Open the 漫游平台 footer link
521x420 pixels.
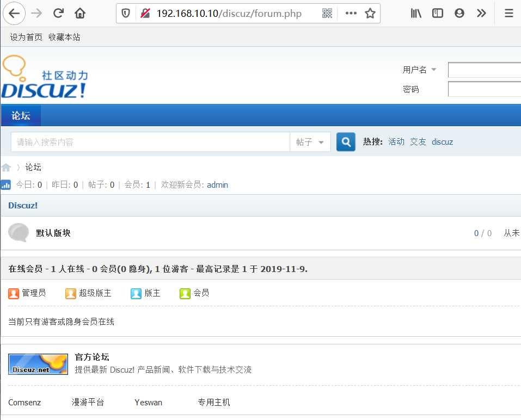tap(88, 403)
